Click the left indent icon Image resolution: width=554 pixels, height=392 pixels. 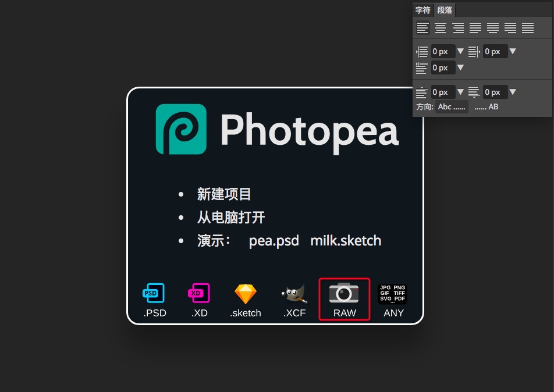point(422,52)
